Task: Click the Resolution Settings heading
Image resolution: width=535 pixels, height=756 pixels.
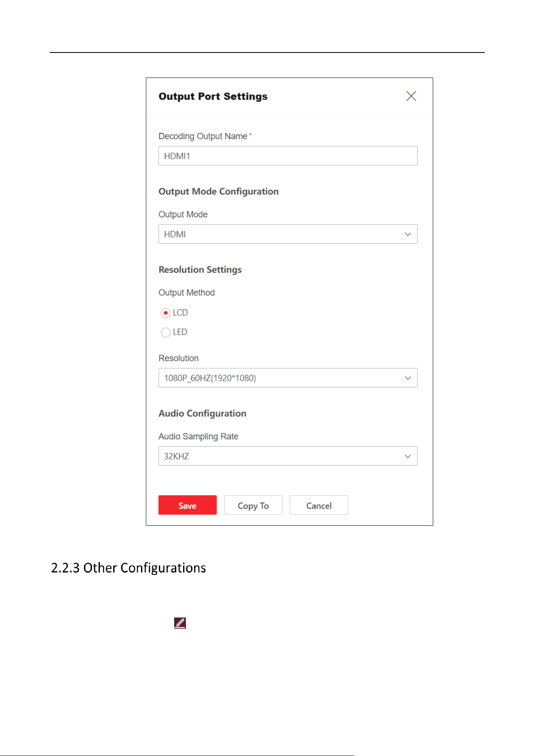Action: [200, 270]
